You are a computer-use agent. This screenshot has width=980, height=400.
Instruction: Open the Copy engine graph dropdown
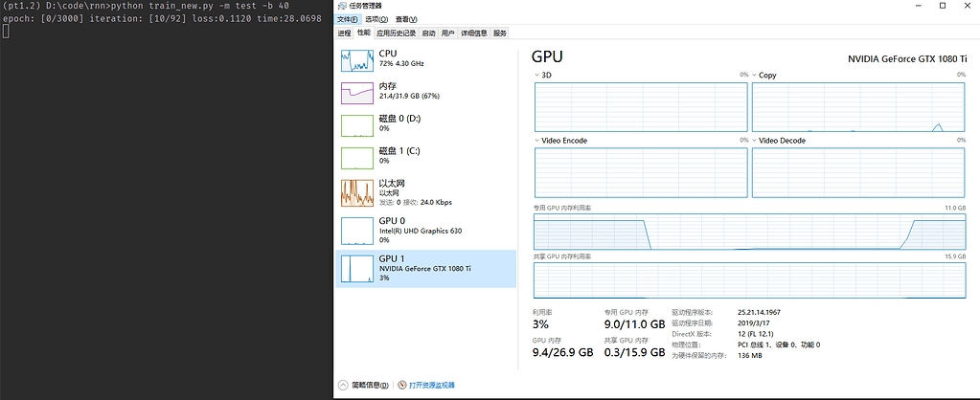[756, 75]
